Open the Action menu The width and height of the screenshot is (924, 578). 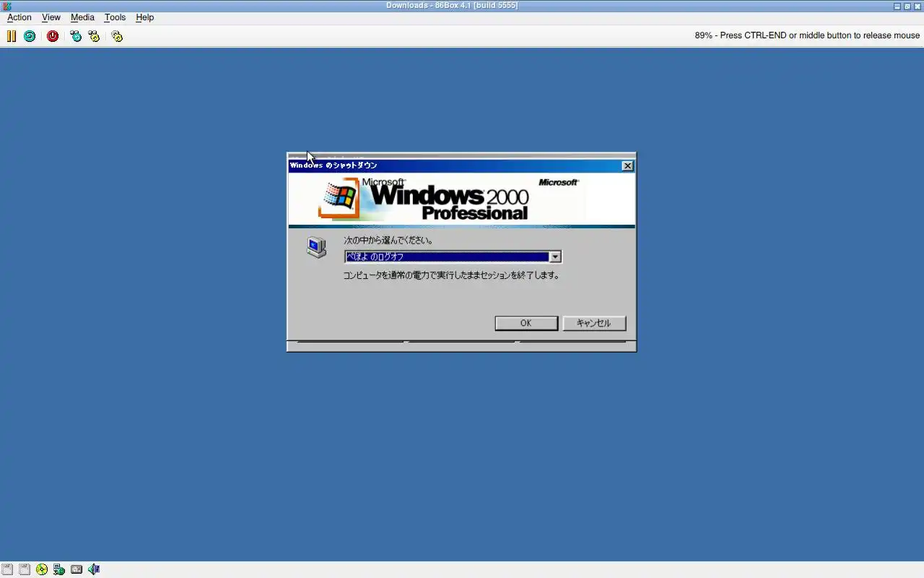[19, 17]
